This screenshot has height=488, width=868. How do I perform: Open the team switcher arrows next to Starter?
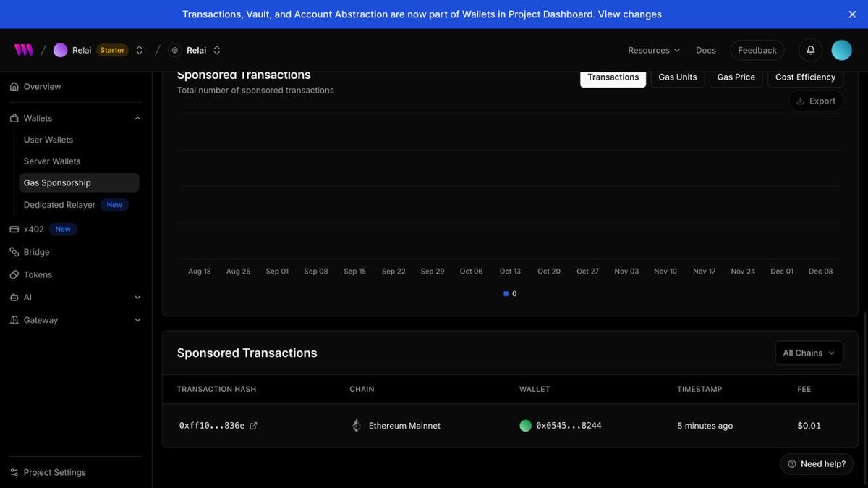pyautogui.click(x=140, y=50)
